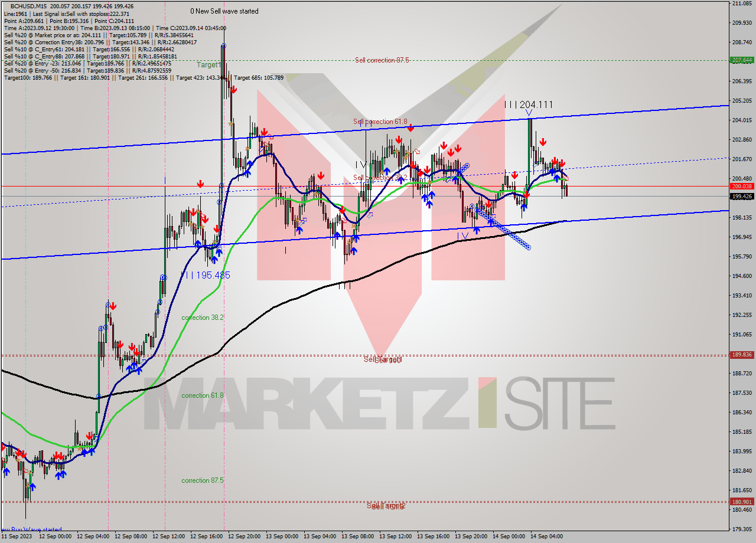The width and height of the screenshot is (756, 543).
Task: Click the '12 Sep 00:00' time label
Action: [x=55, y=537]
